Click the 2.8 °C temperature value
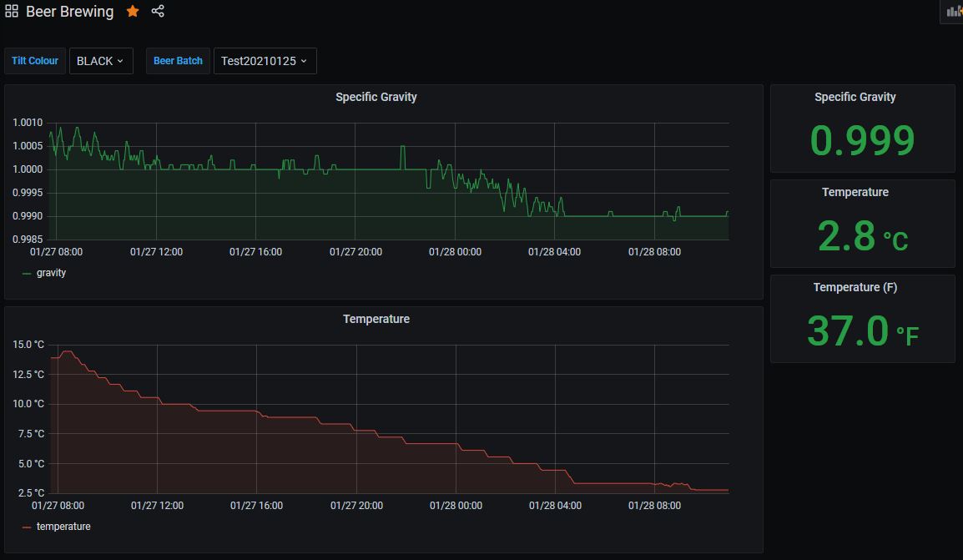 coord(862,236)
